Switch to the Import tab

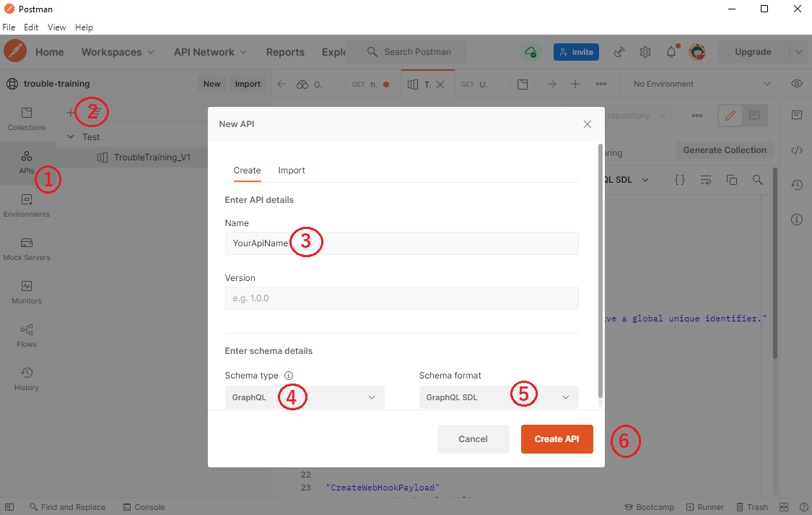pyautogui.click(x=292, y=170)
